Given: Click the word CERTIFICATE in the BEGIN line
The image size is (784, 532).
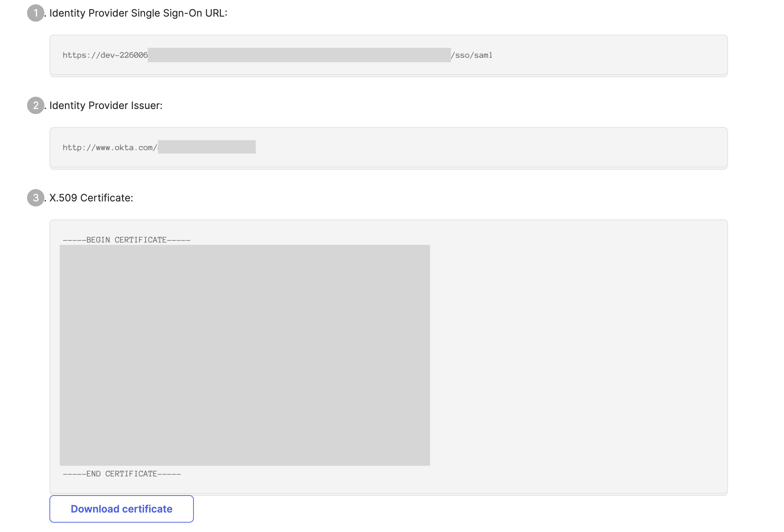Looking at the screenshot, I should click(x=140, y=240).
